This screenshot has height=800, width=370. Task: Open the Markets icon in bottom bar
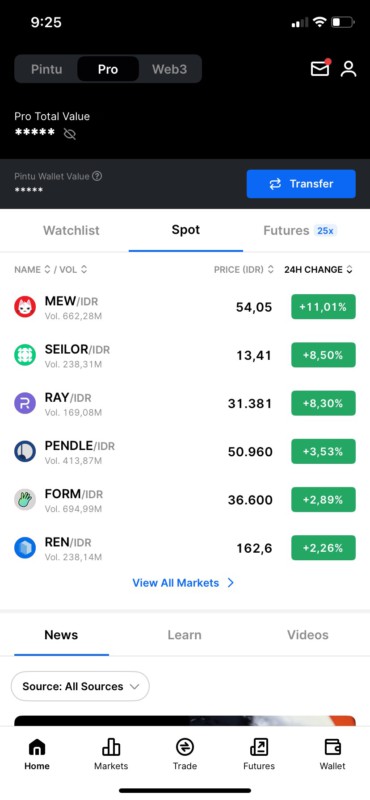click(111, 754)
